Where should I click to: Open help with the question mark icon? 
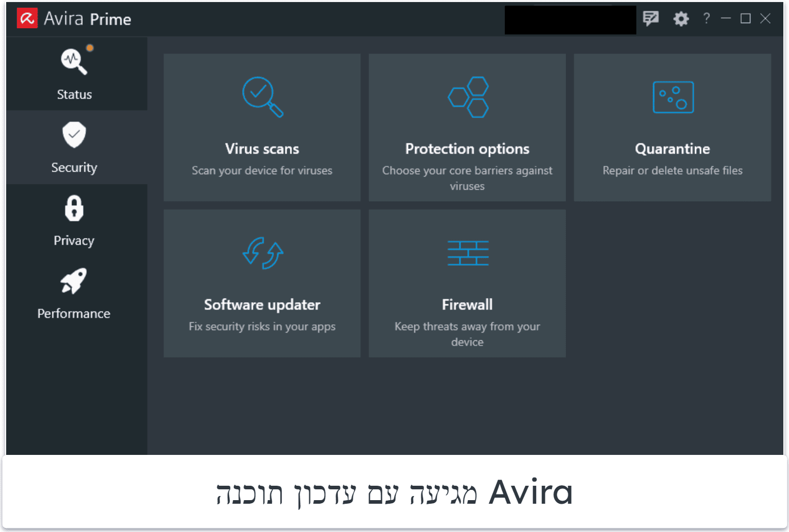[x=707, y=19]
